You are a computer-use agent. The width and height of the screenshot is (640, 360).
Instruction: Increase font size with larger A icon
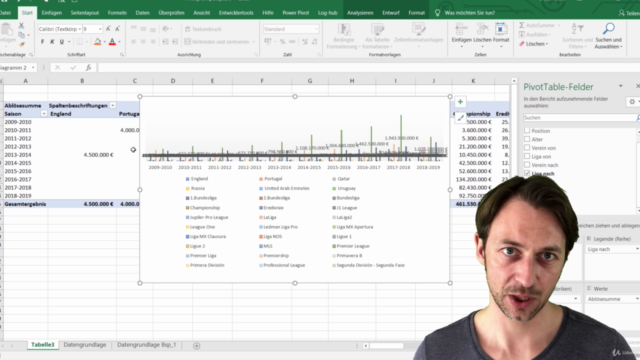[x=108, y=29]
